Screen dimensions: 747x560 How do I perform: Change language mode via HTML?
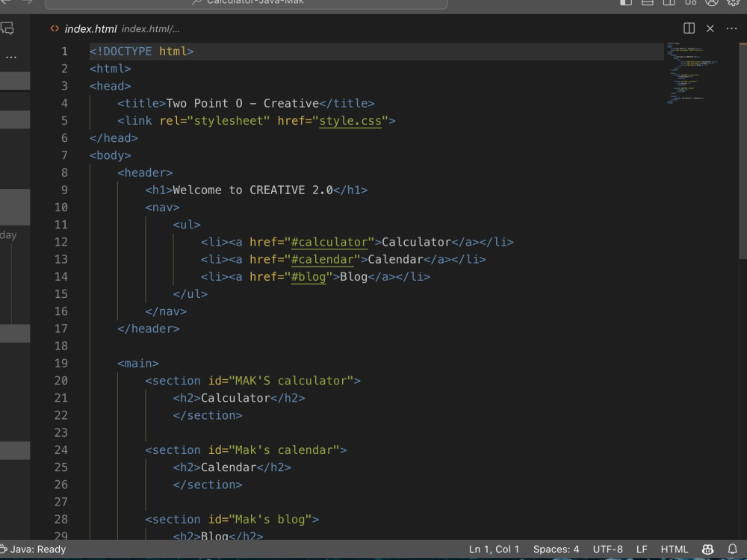[674, 549]
